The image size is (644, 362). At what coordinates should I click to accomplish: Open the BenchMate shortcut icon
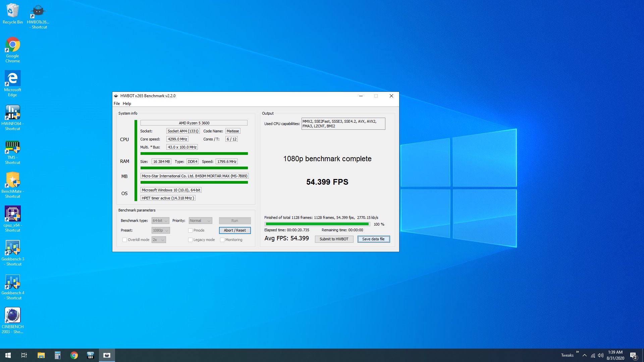pyautogui.click(x=13, y=185)
